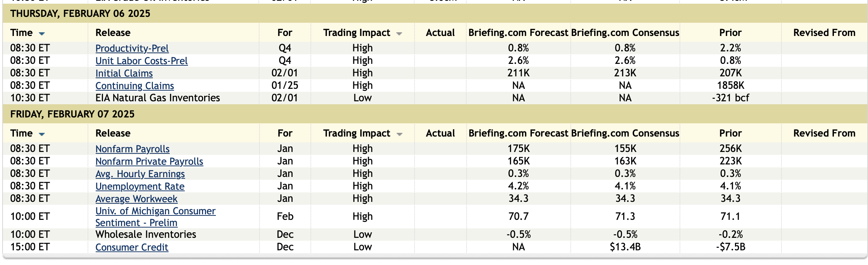Open the Average Workweek link
Viewport: 868px width, 265px height.
(x=136, y=199)
